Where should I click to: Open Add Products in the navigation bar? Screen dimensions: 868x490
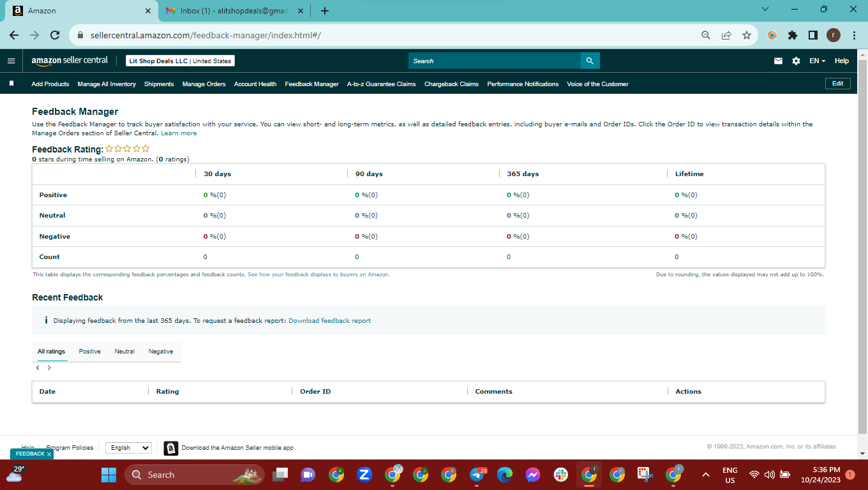(x=50, y=84)
